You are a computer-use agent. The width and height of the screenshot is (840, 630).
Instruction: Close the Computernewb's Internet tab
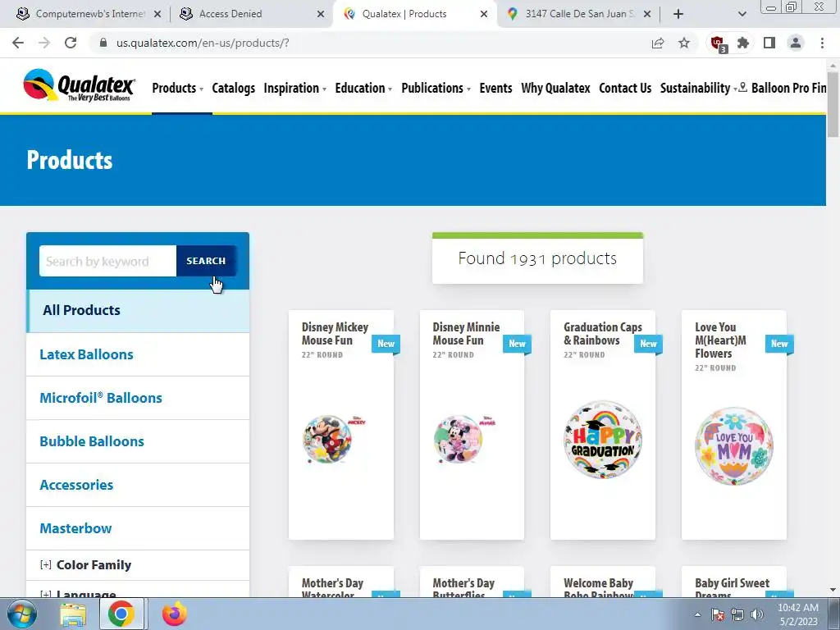pyautogui.click(x=157, y=14)
